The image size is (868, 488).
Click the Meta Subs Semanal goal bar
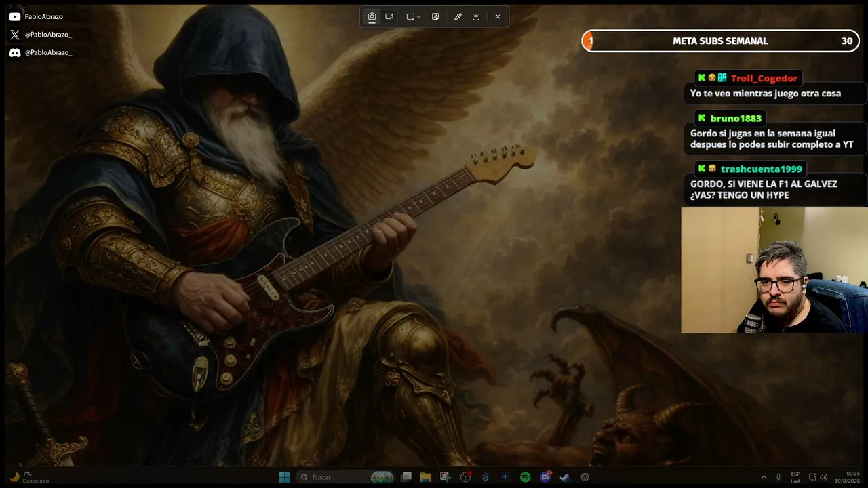(x=720, y=41)
